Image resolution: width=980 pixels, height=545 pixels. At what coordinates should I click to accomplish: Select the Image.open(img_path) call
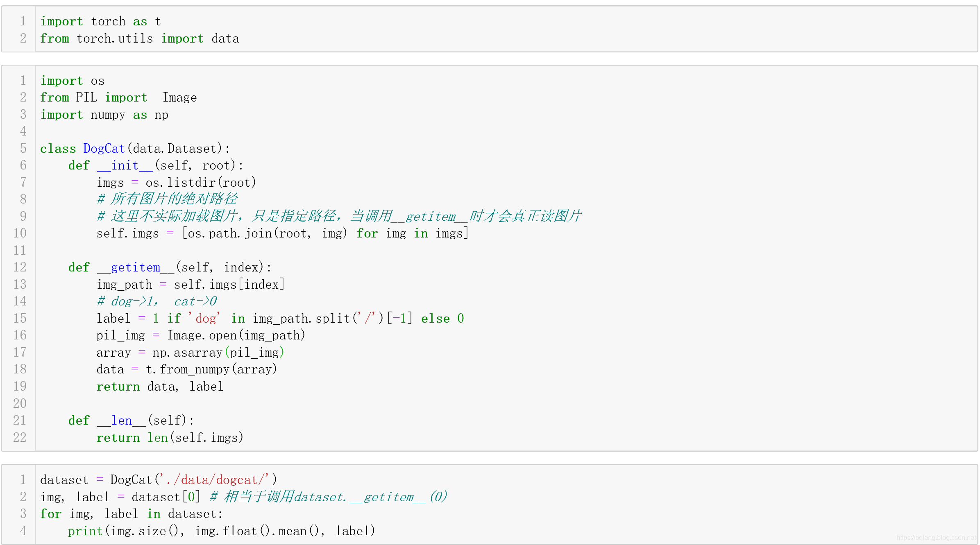[x=236, y=335]
